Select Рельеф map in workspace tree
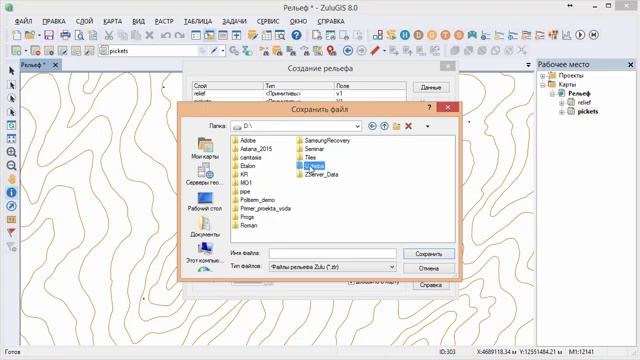 click(x=579, y=93)
